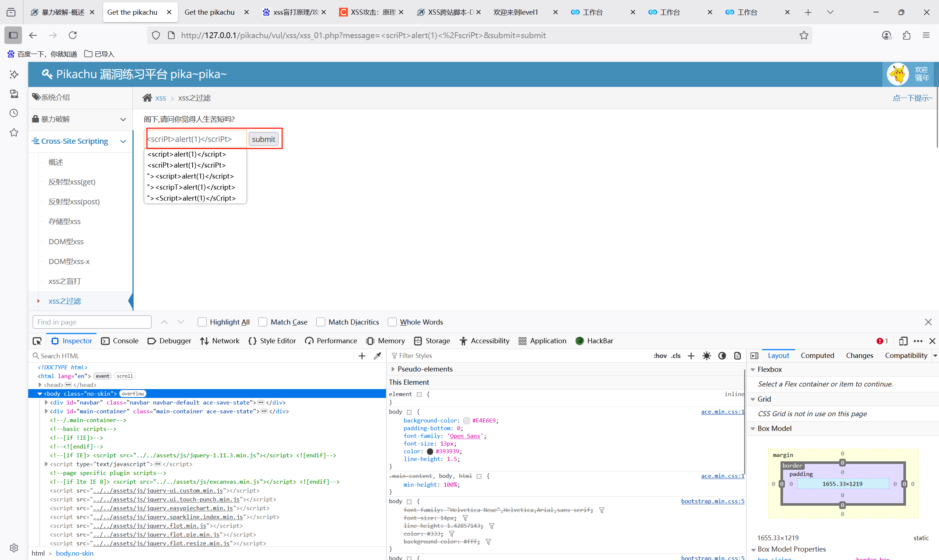Click the pick element from page tool
The width and height of the screenshot is (939, 560).
pos(37,341)
